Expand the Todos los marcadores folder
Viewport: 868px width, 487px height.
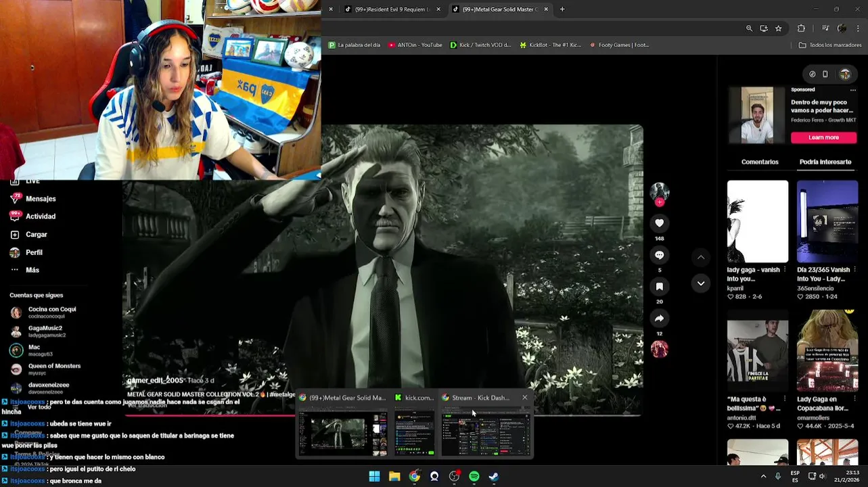pyautogui.click(x=830, y=45)
